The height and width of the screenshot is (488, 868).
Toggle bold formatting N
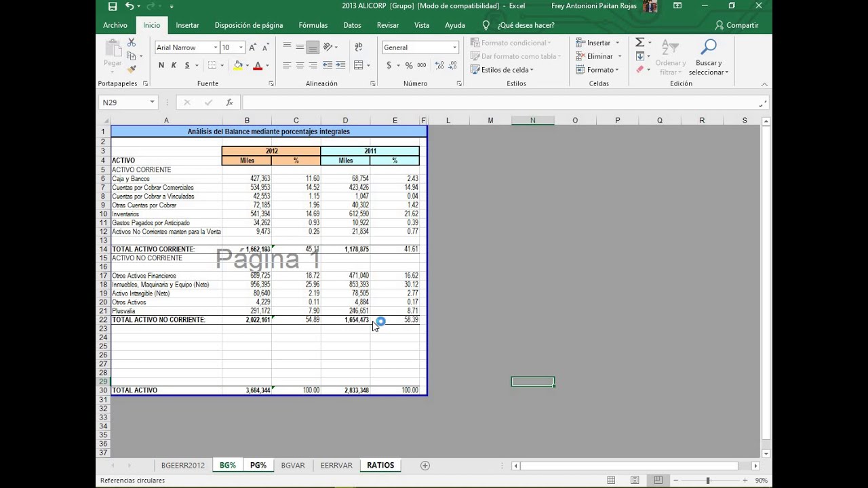point(161,65)
